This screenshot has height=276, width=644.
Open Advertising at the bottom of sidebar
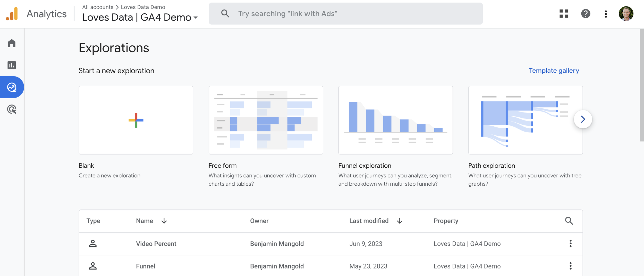pos(12,109)
